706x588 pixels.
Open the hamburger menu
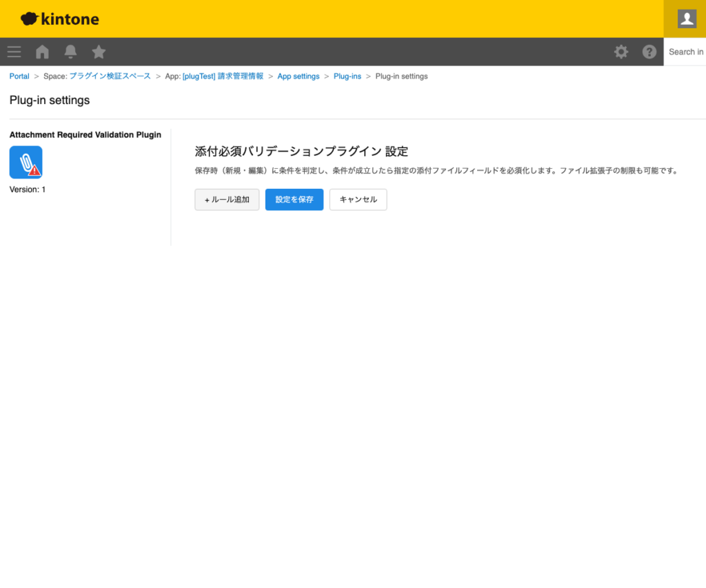point(14,52)
